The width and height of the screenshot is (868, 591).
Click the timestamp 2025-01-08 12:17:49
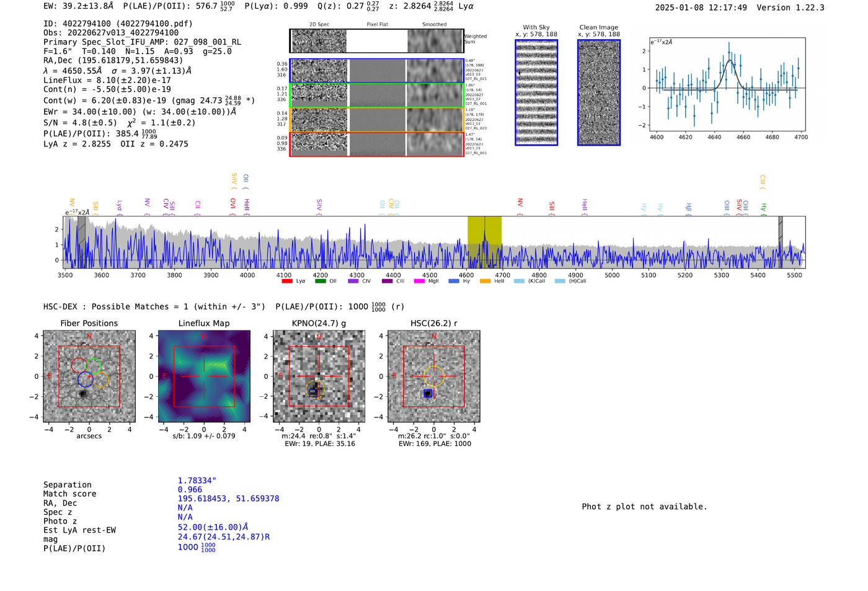[701, 7]
